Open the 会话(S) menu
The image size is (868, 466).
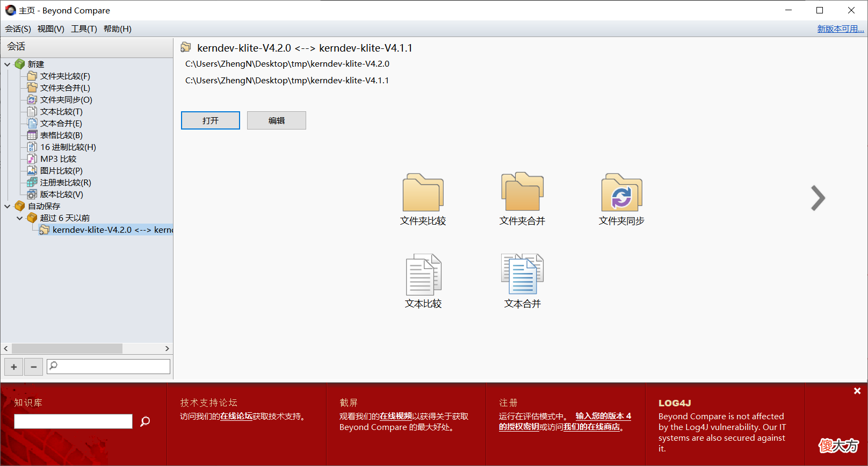(18, 29)
